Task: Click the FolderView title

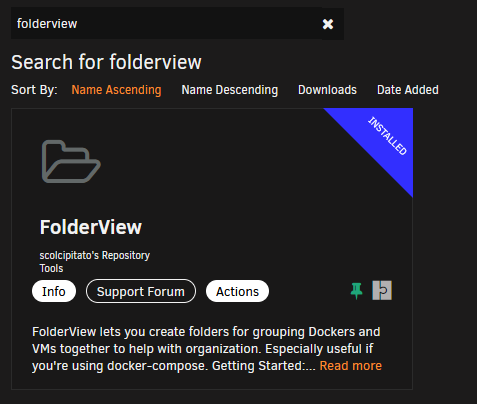Action: point(91,227)
